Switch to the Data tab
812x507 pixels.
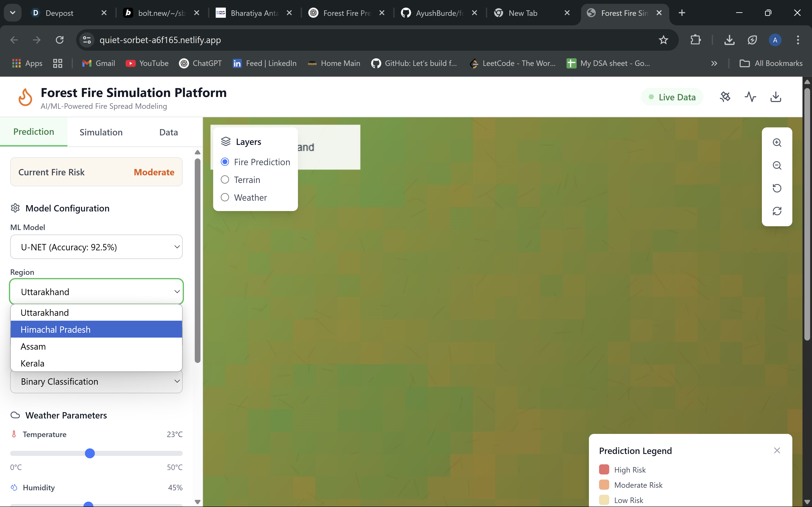click(169, 132)
